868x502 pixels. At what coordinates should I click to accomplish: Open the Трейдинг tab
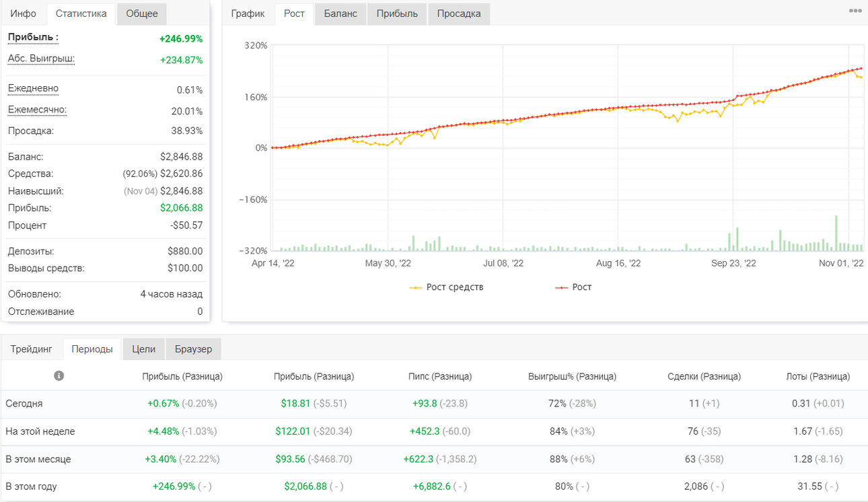tap(32, 349)
